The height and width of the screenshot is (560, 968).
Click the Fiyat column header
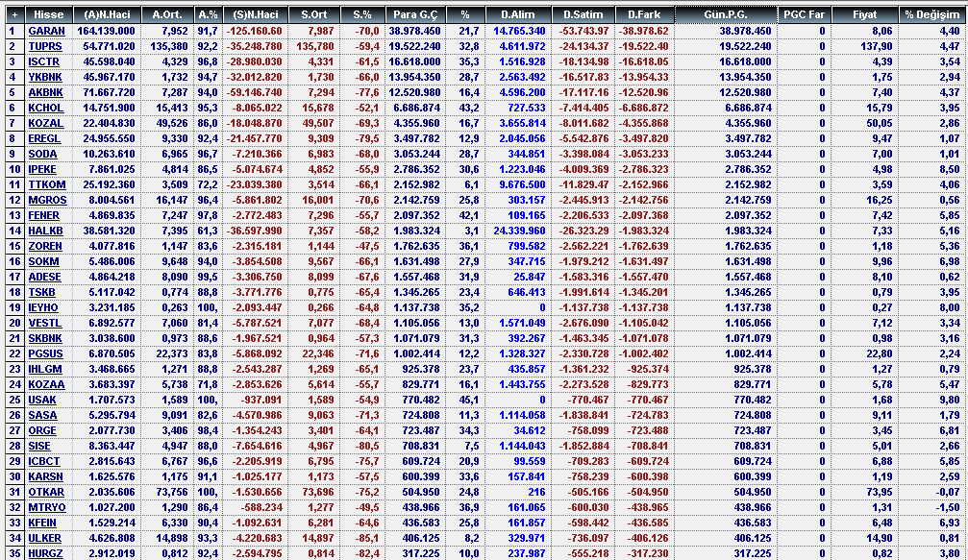(x=864, y=15)
